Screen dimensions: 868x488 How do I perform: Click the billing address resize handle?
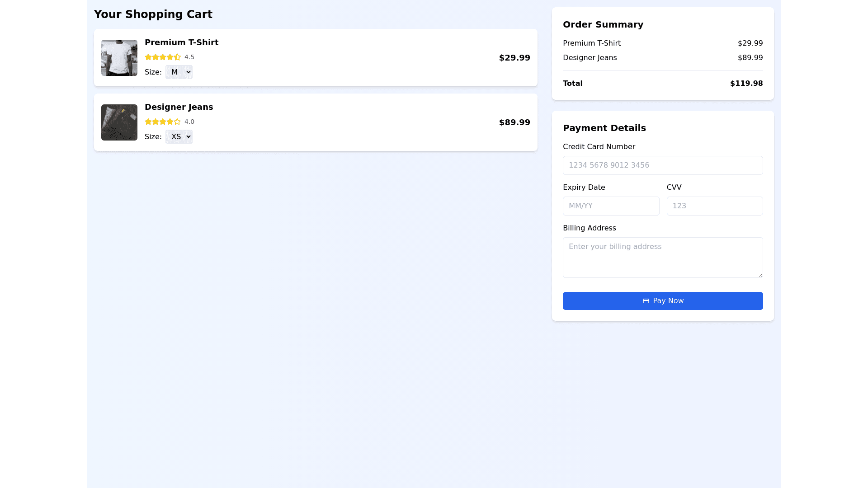pyautogui.click(x=760, y=275)
